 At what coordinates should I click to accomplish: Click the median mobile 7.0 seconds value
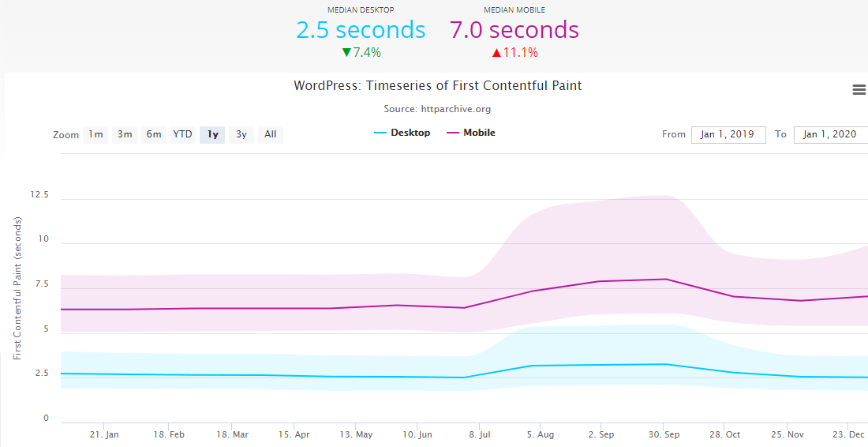(x=514, y=30)
